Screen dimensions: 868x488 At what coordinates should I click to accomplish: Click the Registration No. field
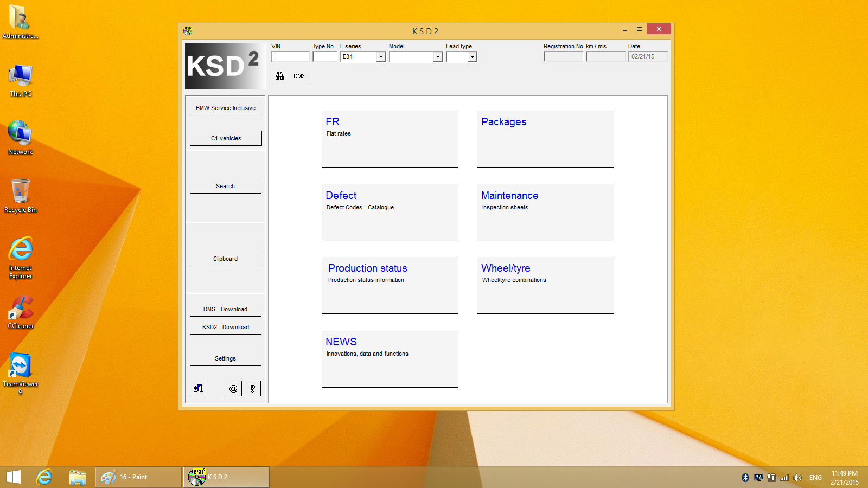click(x=564, y=56)
